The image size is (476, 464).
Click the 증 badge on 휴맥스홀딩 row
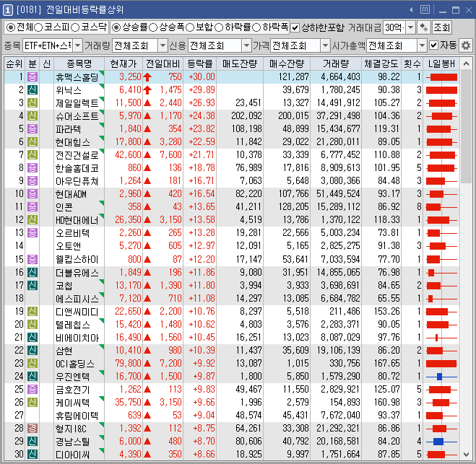tap(33, 76)
